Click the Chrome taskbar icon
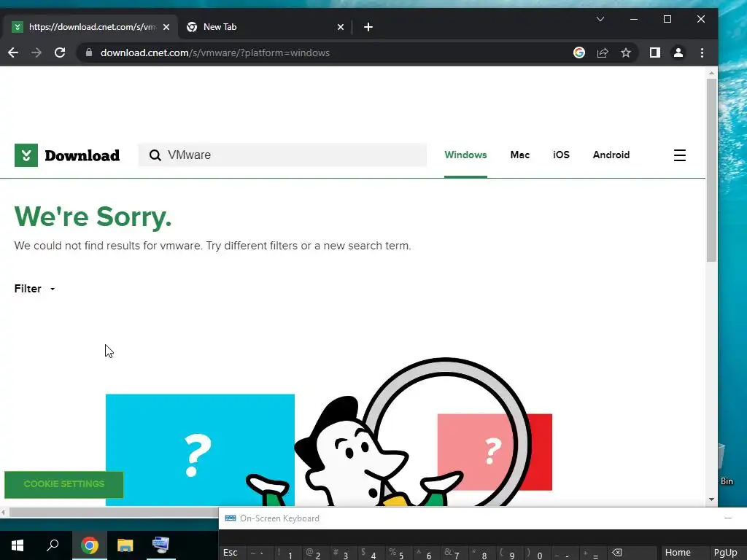This screenshot has width=747, height=560. point(90,545)
